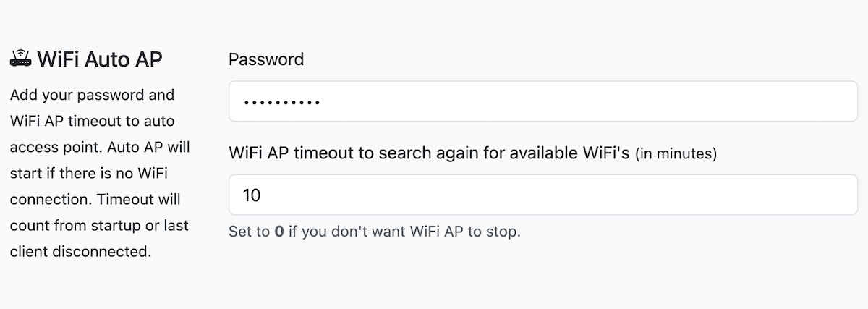Focus the WiFi AP timeout field
The height and width of the screenshot is (309, 868).
coord(542,195)
